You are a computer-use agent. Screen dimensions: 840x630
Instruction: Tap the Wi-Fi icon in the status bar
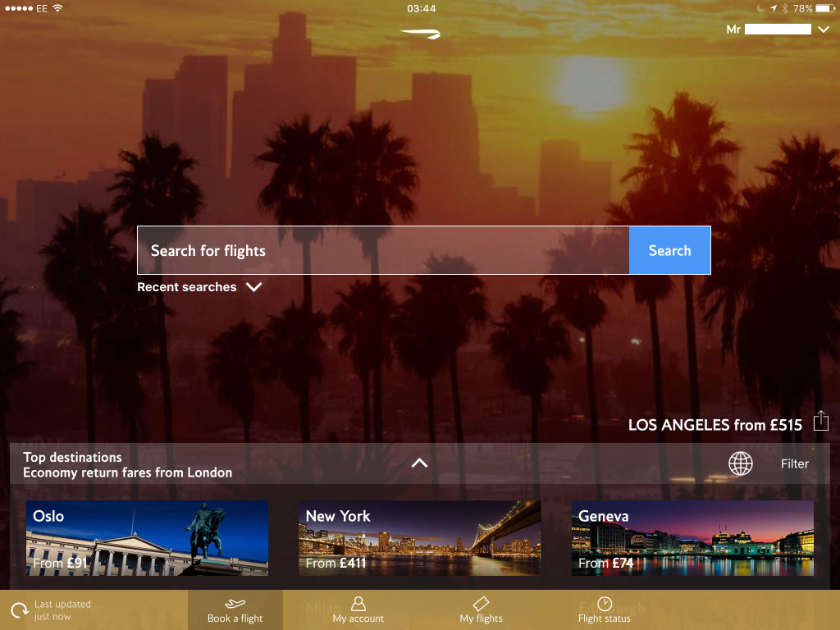(58, 8)
